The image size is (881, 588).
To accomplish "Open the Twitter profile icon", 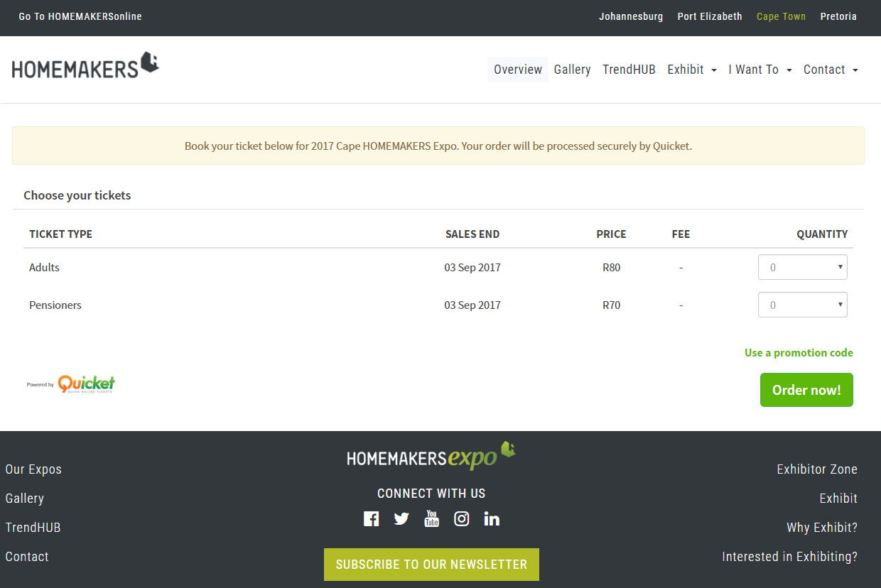I will (401, 519).
